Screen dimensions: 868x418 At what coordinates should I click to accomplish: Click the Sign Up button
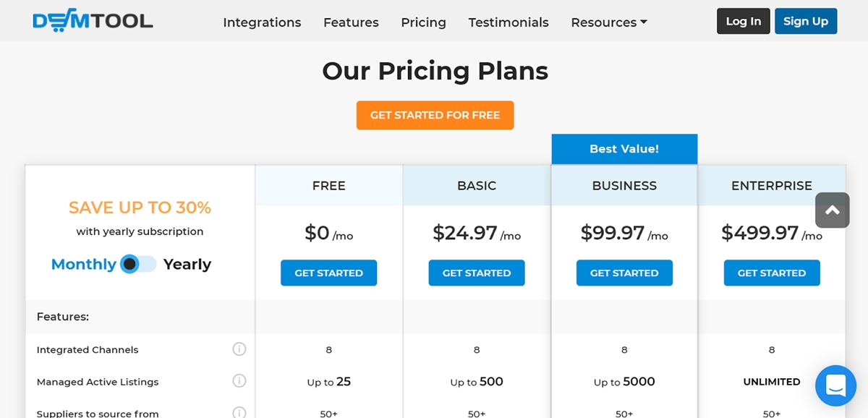coord(806,21)
